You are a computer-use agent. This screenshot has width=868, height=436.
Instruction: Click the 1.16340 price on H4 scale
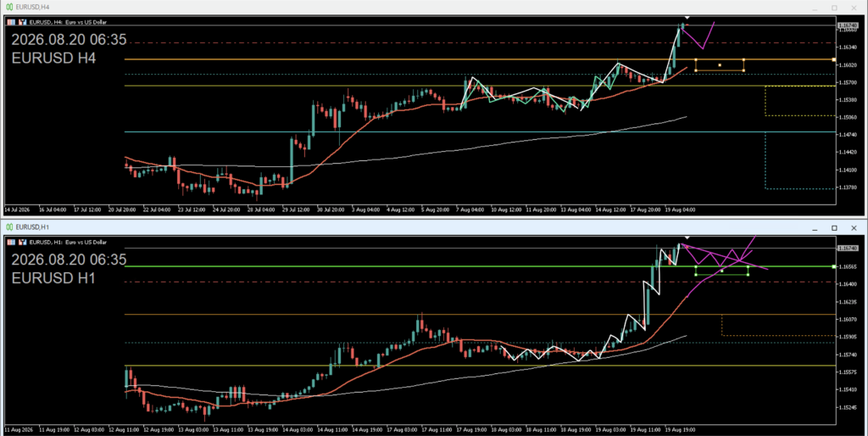pyautogui.click(x=848, y=48)
